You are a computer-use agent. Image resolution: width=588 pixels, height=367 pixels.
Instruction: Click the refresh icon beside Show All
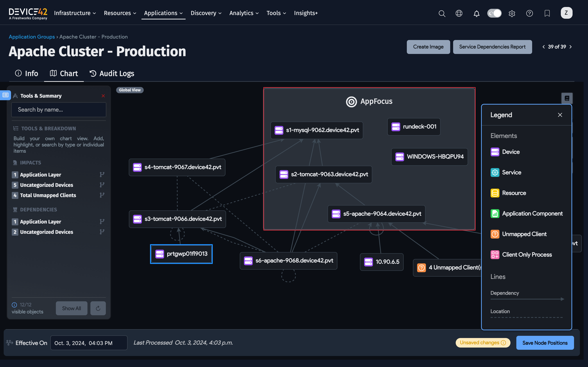(98, 308)
